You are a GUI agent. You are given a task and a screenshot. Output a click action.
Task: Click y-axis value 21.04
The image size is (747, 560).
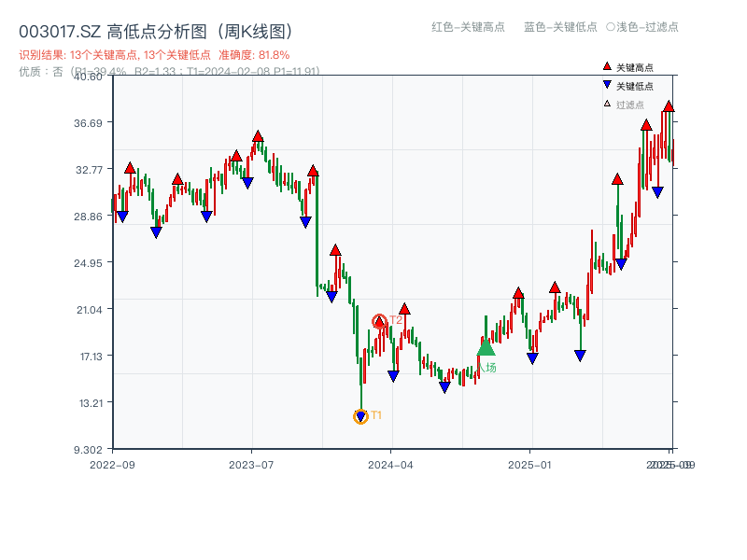[90, 310]
